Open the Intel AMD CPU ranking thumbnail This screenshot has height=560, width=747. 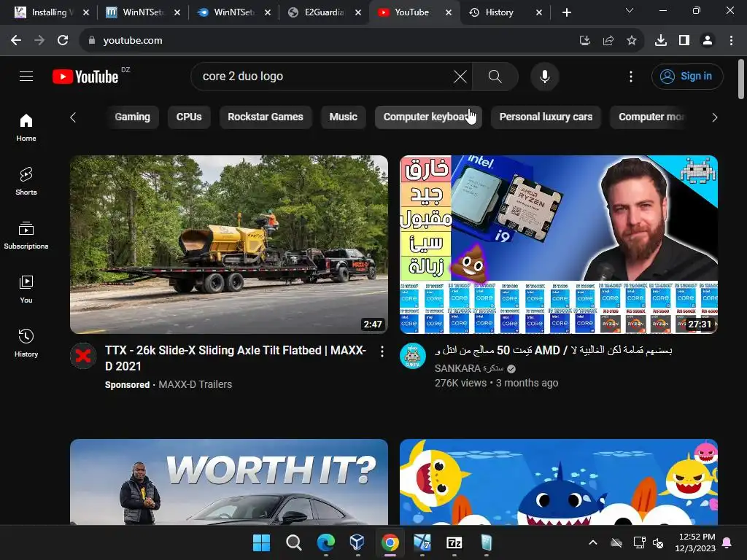pyautogui.click(x=559, y=244)
